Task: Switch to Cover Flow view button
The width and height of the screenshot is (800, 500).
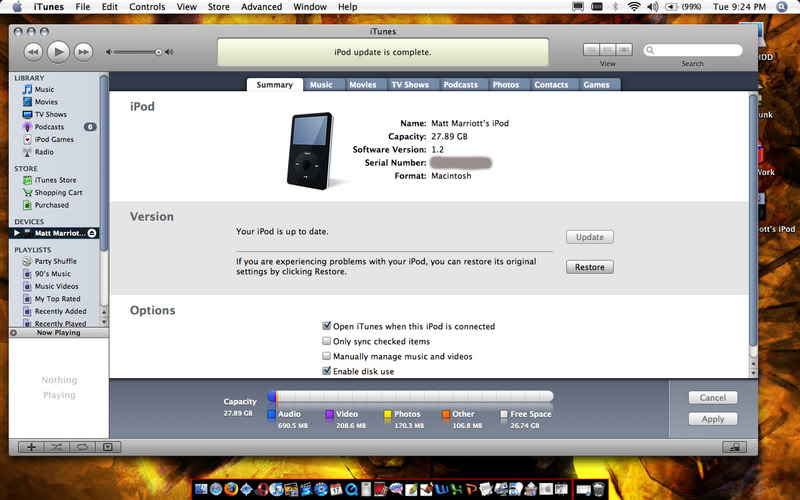Action: [624, 50]
